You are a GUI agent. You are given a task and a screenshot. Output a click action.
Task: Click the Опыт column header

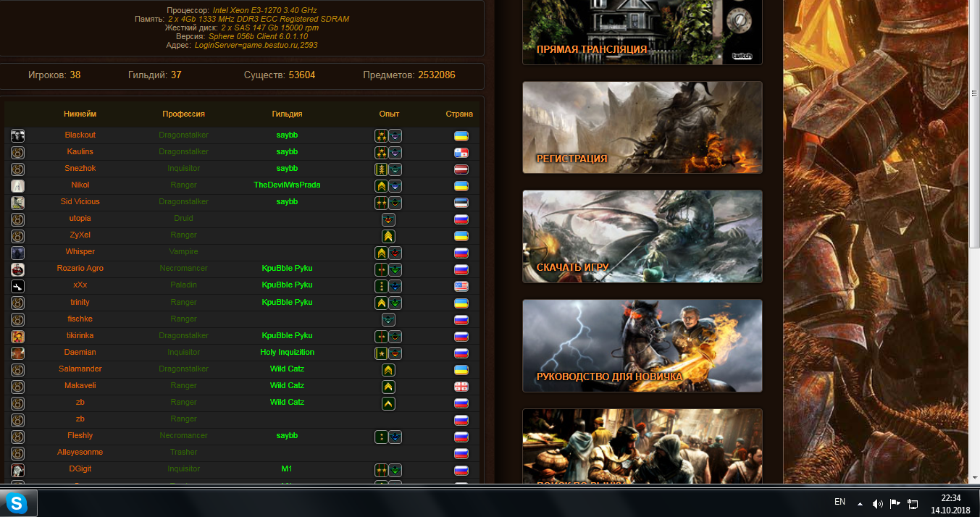coord(389,114)
